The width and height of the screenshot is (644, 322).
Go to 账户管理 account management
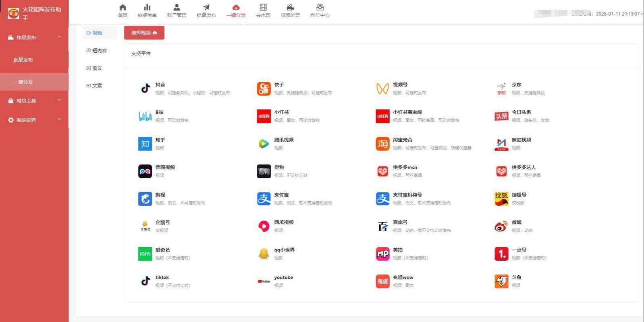(x=177, y=10)
